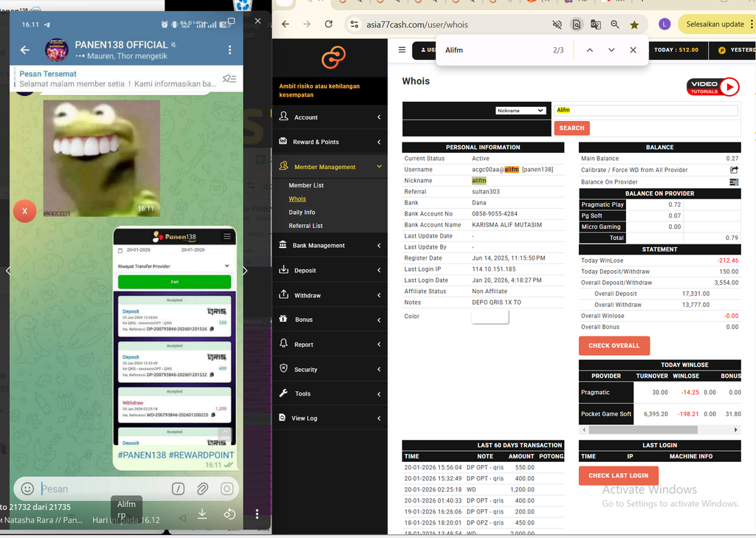Click the CHECK OVERALL button
The image size is (756, 538).
(614, 345)
